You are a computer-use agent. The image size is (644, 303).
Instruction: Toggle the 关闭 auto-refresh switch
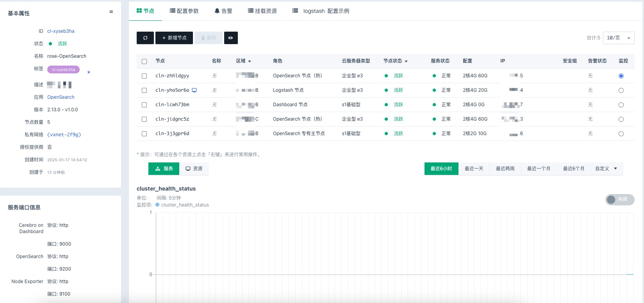620,200
